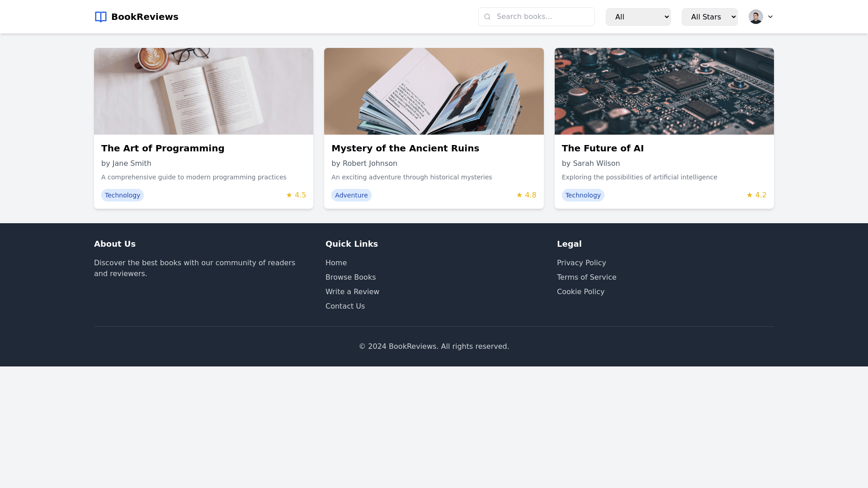Click the user avatar picture
This screenshot has height=488, width=868.
[755, 17]
